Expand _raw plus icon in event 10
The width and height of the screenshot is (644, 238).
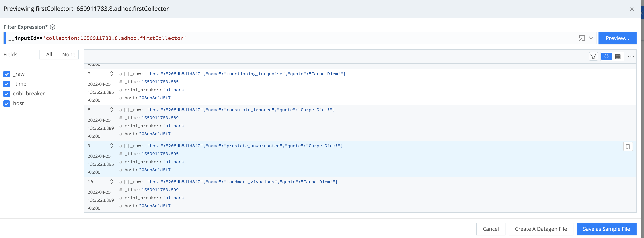coord(127,182)
